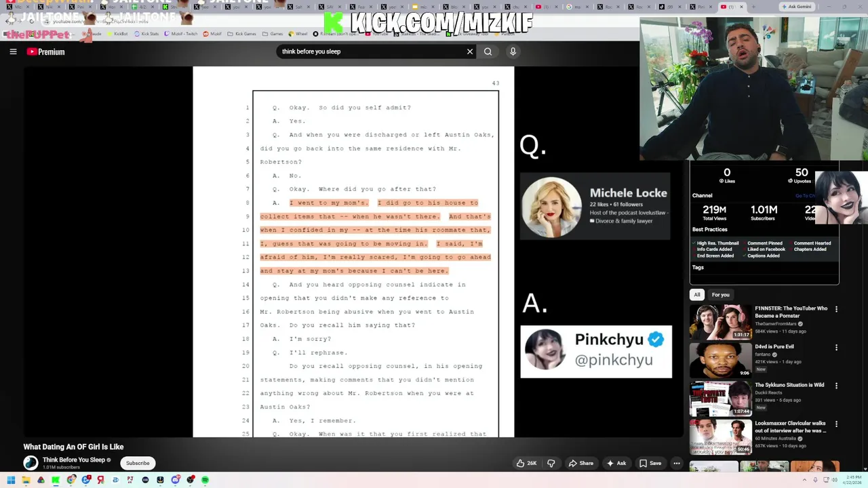This screenshot has width=868, height=488.
Task: Expand the Games bookmark folder
Action: pyautogui.click(x=273, y=34)
